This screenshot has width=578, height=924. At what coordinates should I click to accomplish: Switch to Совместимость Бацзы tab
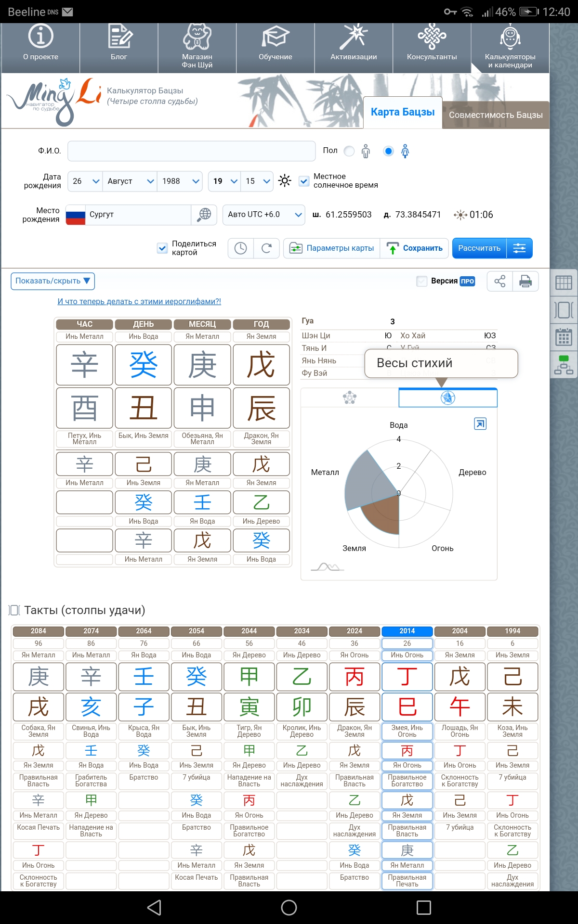495,115
